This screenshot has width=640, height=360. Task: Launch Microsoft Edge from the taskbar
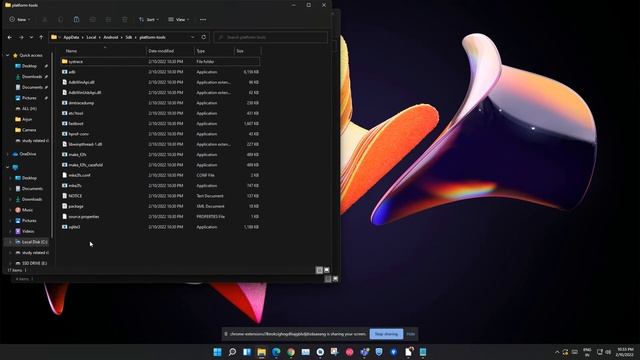(x=276, y=352)
